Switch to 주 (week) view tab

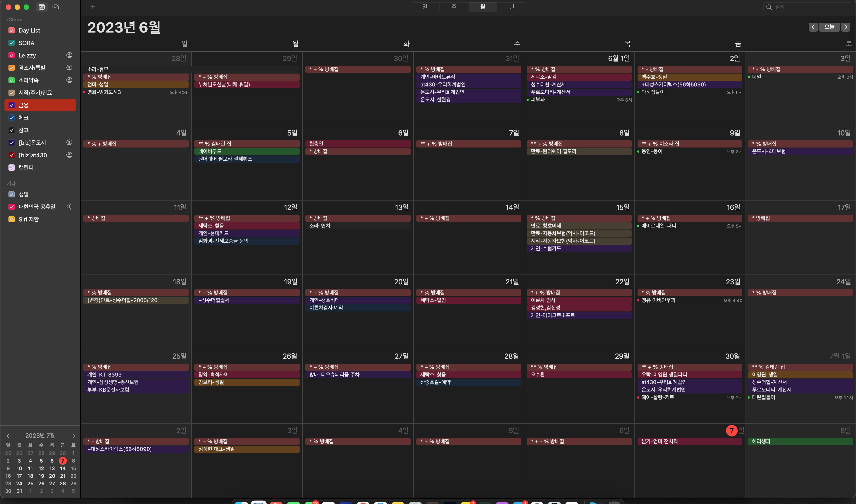coord(454,7)
